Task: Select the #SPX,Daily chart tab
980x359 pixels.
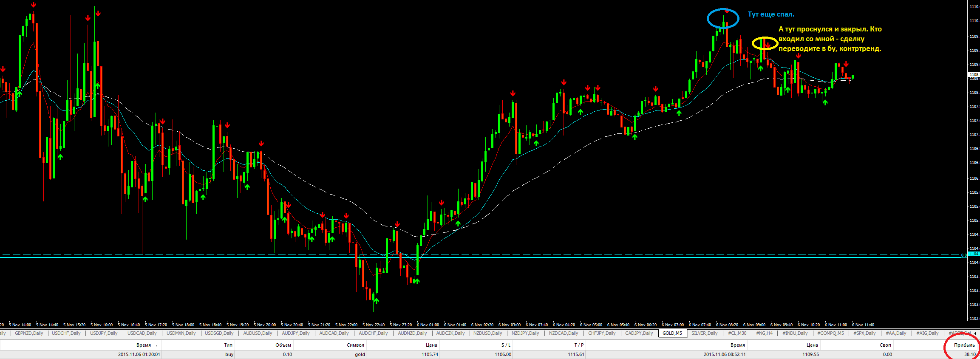Action: click(865, 334)
